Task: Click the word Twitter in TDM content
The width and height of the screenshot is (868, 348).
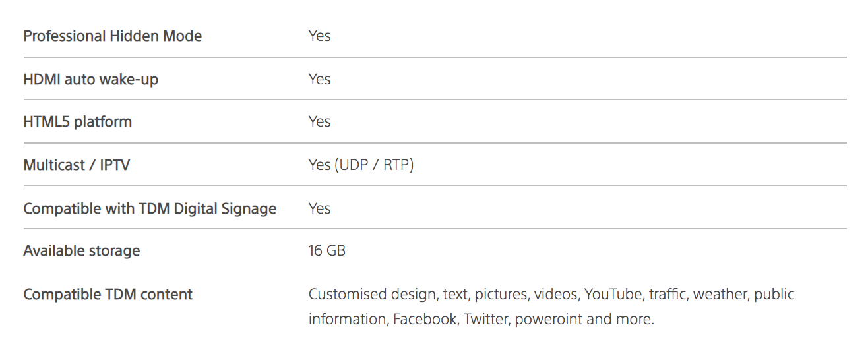Action: click(x=486, y=320)
